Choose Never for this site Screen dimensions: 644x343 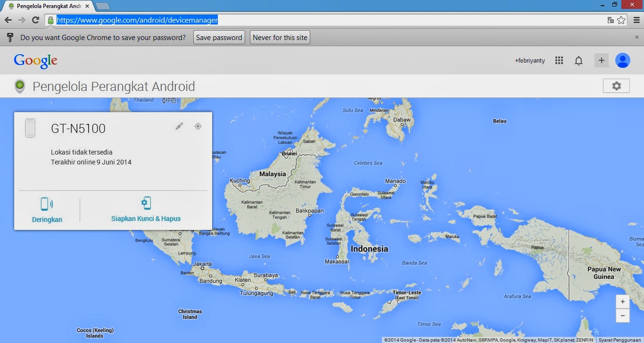[x=280, y=38]
